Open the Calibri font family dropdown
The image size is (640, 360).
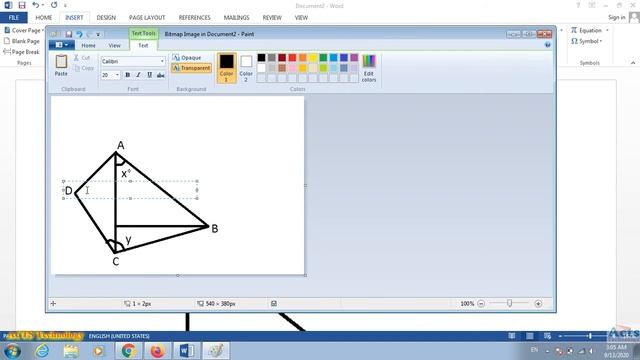(x=162, y=61)
